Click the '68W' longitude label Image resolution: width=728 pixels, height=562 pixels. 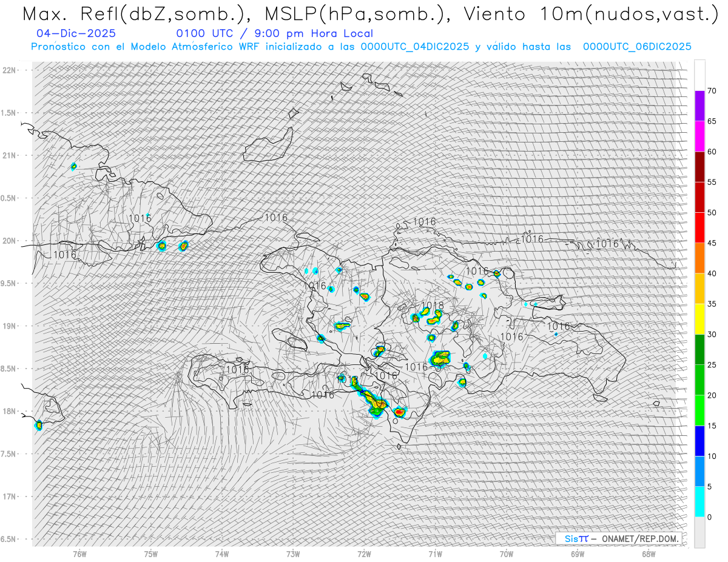pyautogui.click(x=649, y=554)
